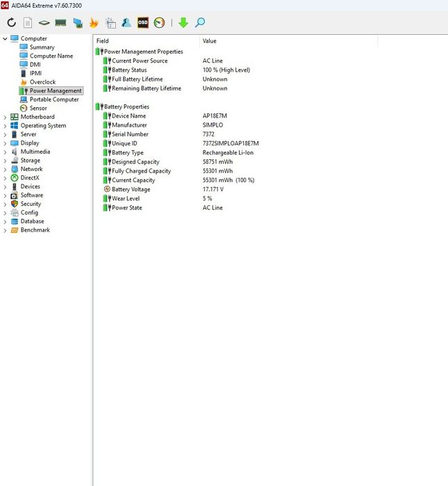Expand the Operating System node
Viewport: 448px width, 486px height.
(x=5, y=126)
